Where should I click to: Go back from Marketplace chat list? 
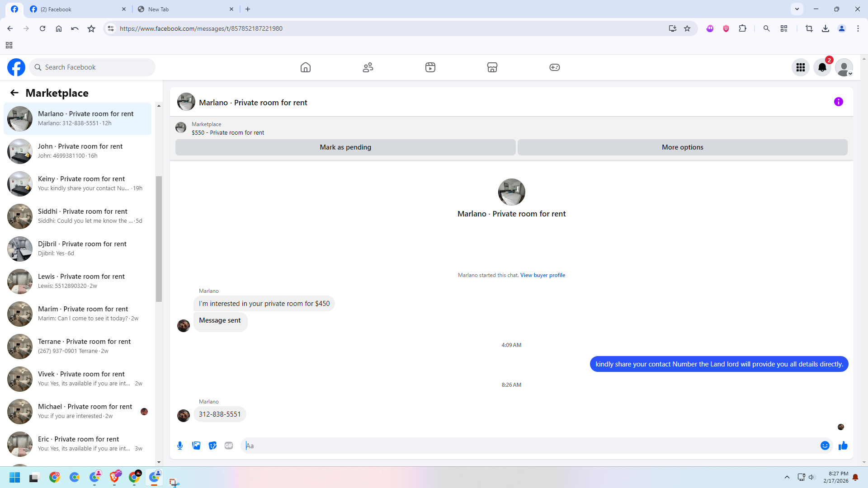[14, 93]
